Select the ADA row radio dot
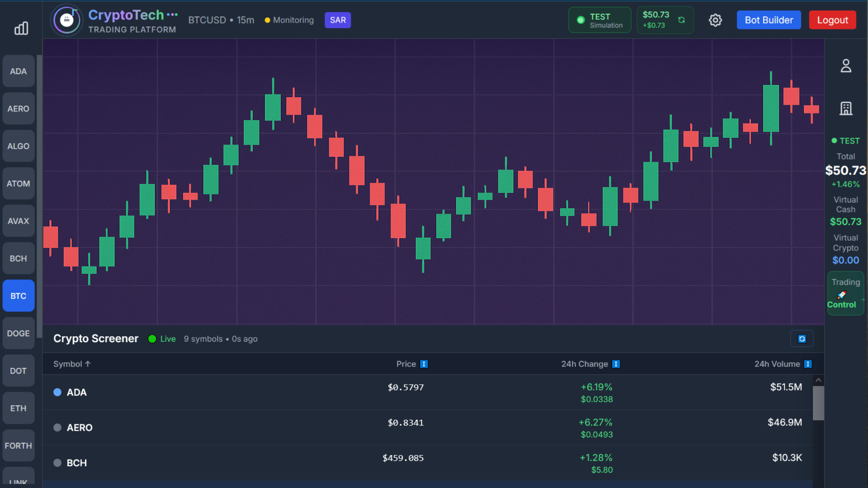Screen dimensions: 868x488 (57, 392)
